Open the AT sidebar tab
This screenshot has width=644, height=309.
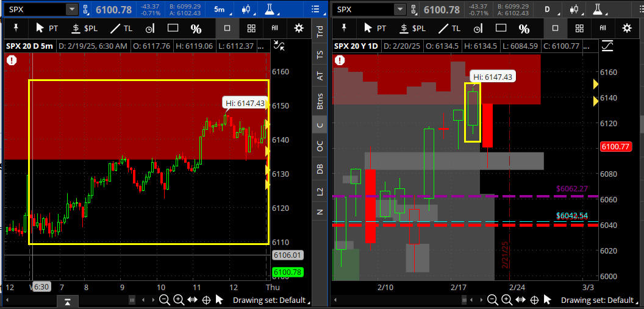320,76
